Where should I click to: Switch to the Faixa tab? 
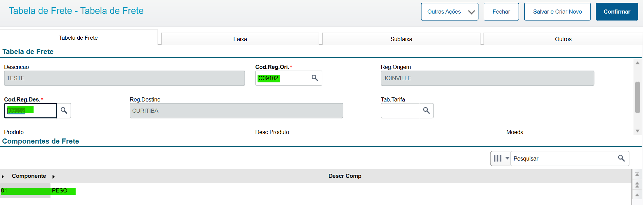click(x=240, y=39)
